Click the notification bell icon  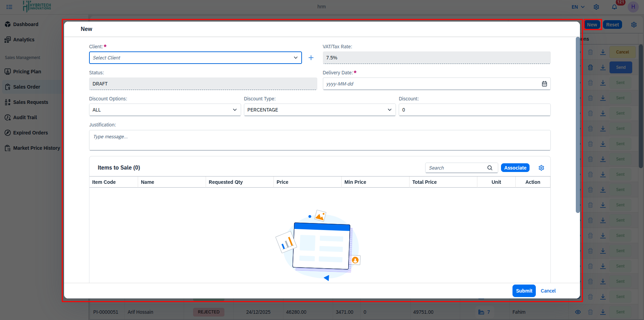click(x=614, y=7)
